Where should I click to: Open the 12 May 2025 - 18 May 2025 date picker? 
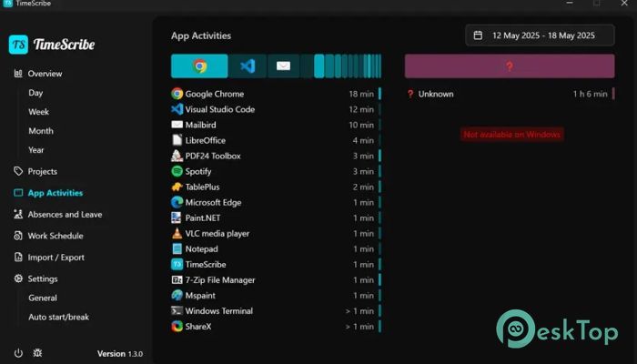click(540, 35)
